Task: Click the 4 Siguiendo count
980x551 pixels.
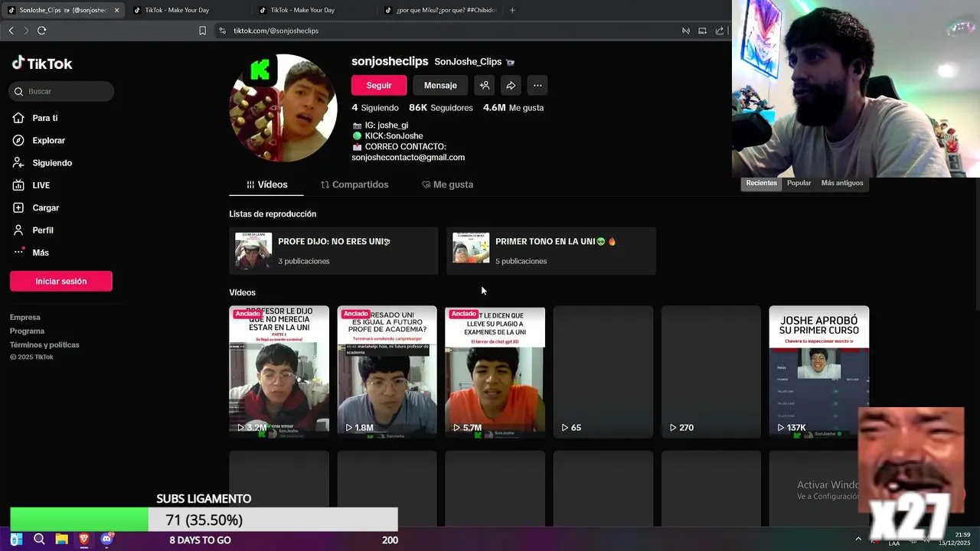Action: (375, 108)
